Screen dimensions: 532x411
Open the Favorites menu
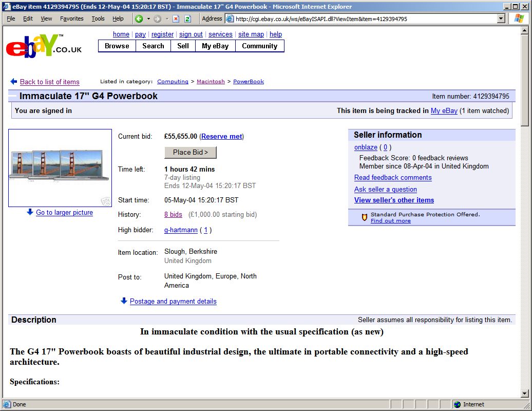tap(71, 18)
